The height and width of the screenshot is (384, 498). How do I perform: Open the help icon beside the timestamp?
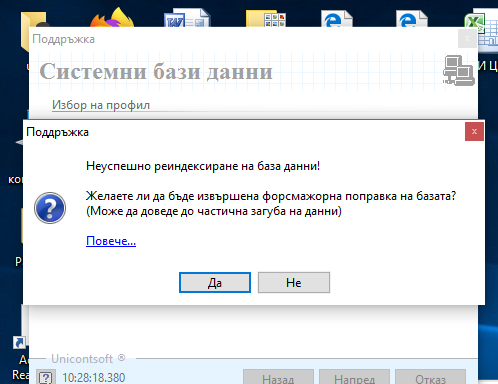(x=46, y=378)
